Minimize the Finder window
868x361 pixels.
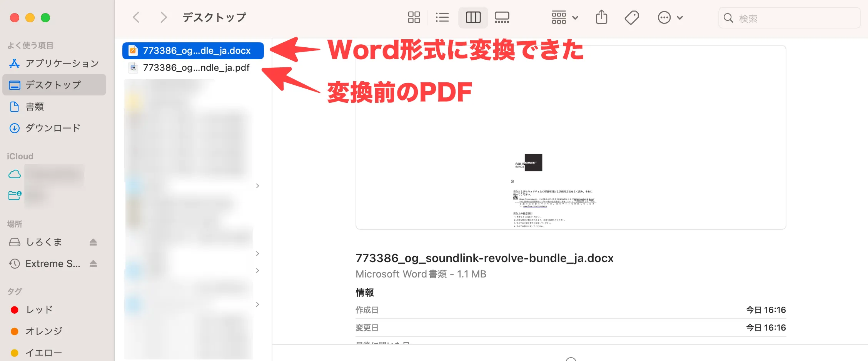coord(30,18)
